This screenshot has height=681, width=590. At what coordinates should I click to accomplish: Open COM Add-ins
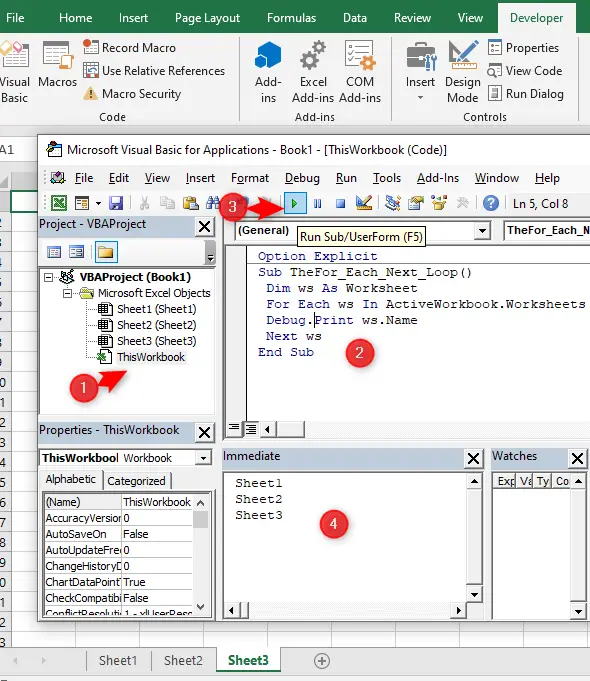[x=360, y=72]
